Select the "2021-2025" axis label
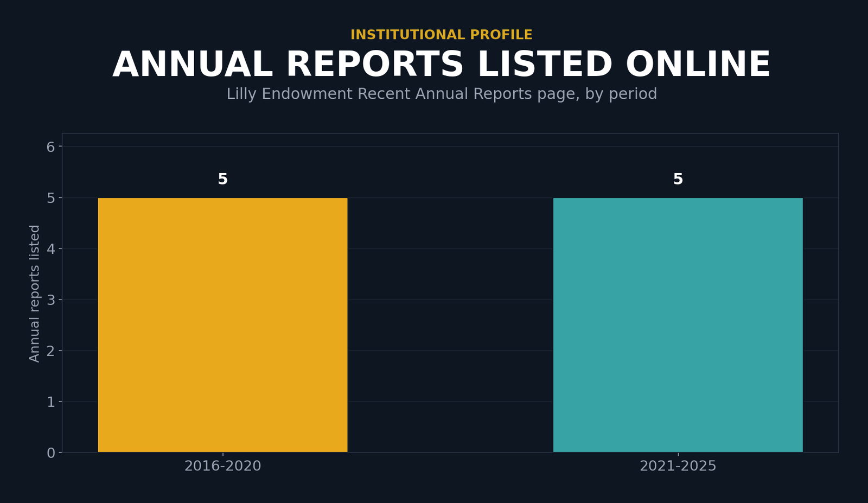Image resolution: width=868 pixels, height=503 pixels. 678,467
